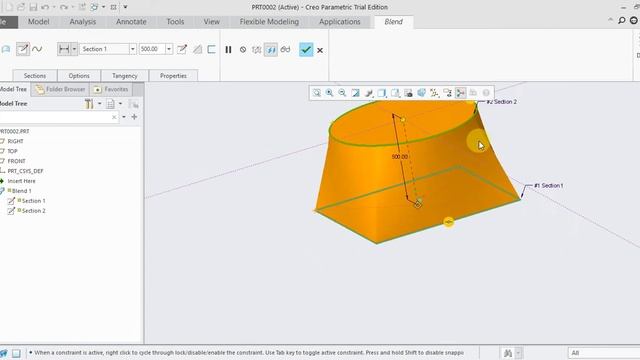Expand Model Tree settings dropdown arrow
640x360 pixels.
[100, 104]
